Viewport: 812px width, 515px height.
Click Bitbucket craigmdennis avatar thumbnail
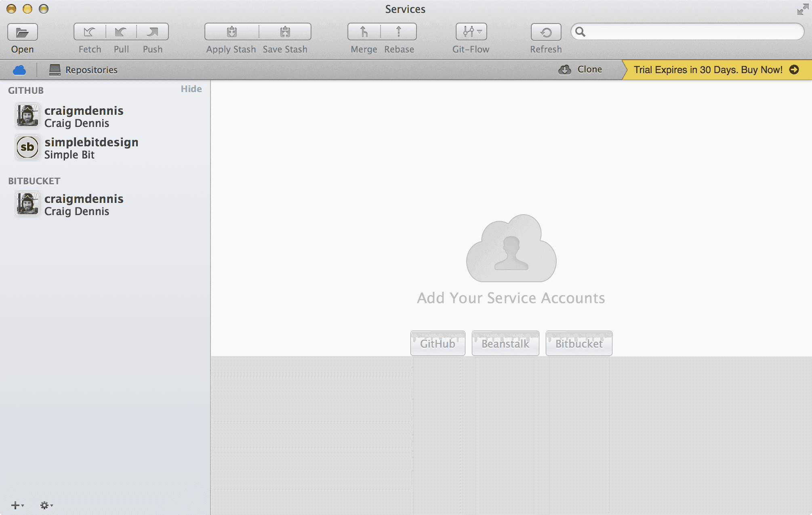click(27, 204)
